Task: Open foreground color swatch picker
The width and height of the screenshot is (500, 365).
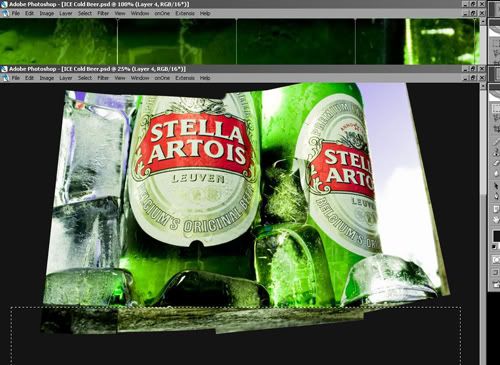Action: [497, 236]
